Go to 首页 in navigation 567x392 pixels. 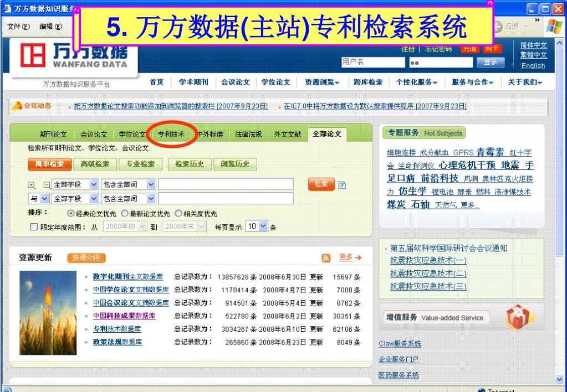[156, 82]
